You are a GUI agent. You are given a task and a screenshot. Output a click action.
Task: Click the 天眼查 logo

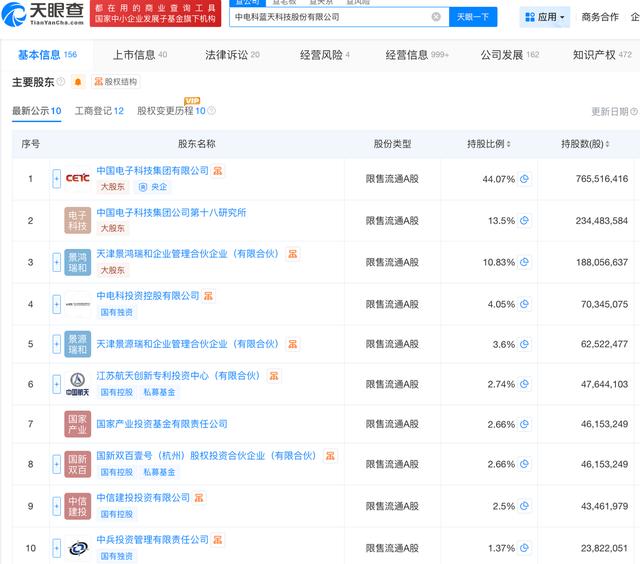coord(44,14)
